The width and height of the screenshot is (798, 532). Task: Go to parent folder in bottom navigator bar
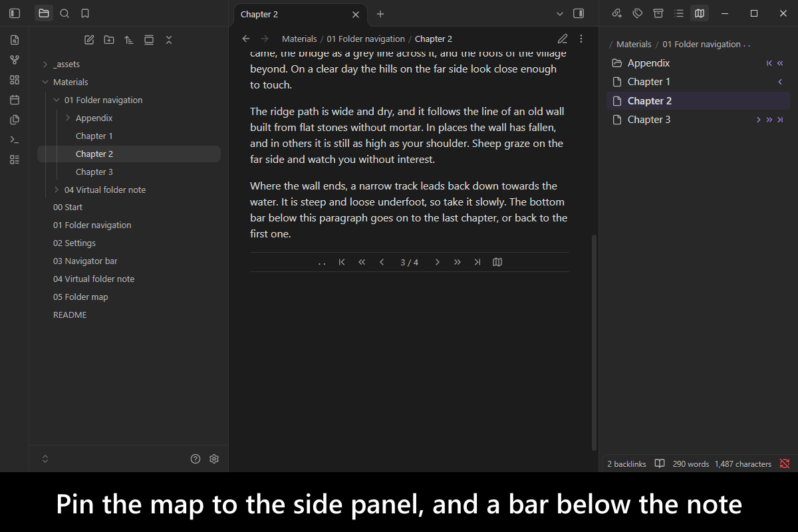point(322,263)
